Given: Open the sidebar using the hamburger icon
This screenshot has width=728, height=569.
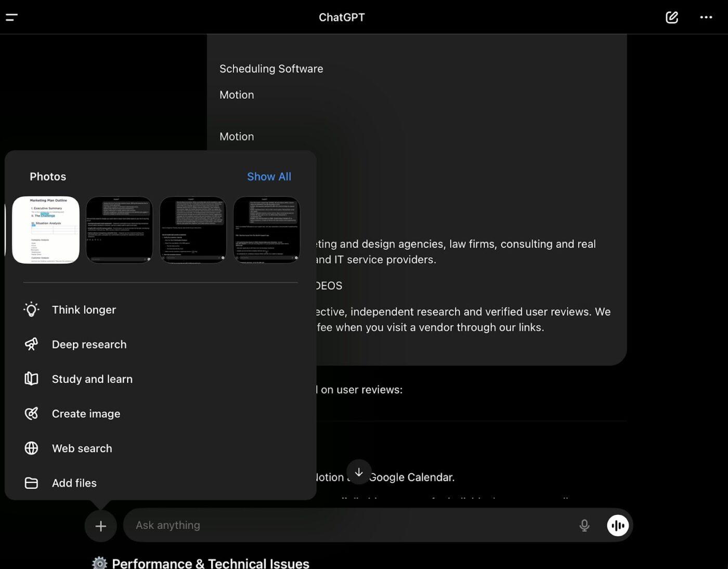Looking at the screenshot, I should [10, 17].
